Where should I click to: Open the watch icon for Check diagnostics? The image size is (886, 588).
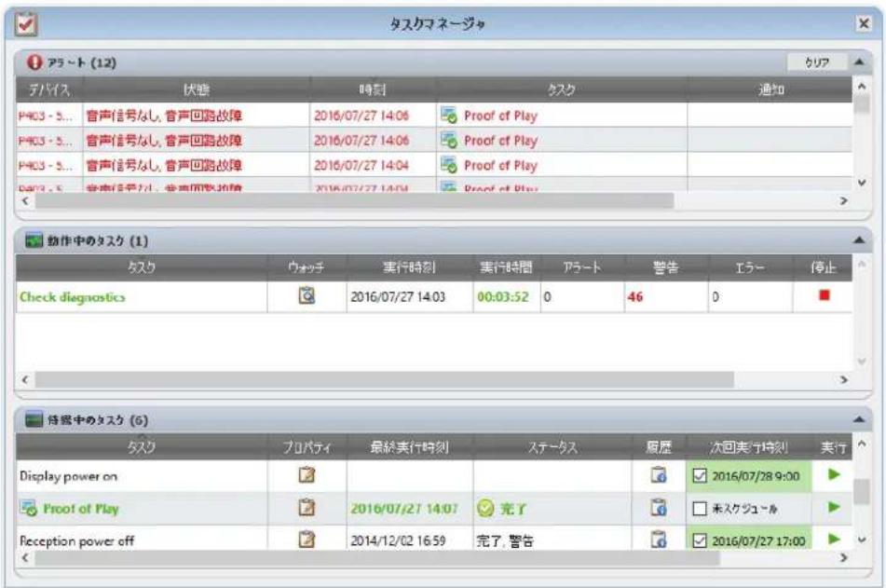tap(307, 295)
